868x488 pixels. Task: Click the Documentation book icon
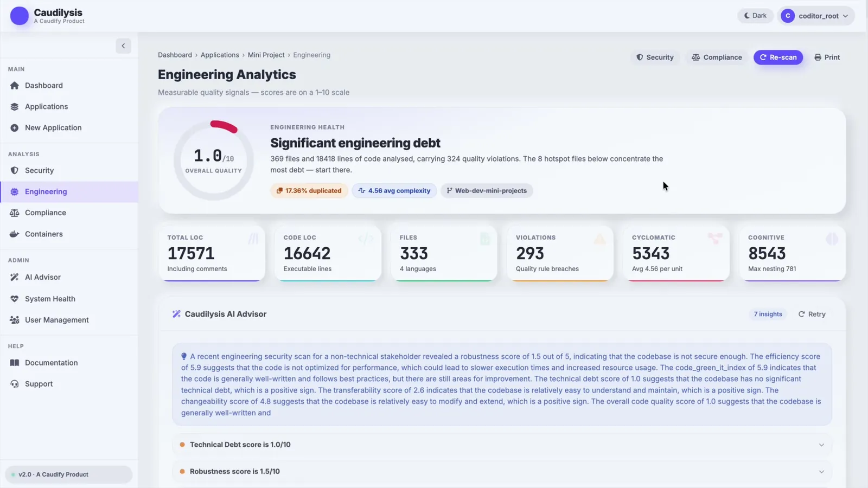[x=15, y=363]
